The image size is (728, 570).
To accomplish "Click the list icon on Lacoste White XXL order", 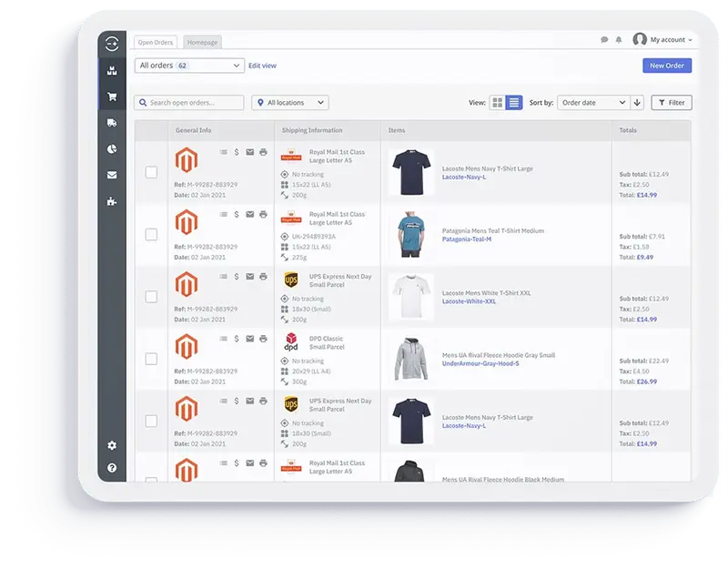I will 223,277.
